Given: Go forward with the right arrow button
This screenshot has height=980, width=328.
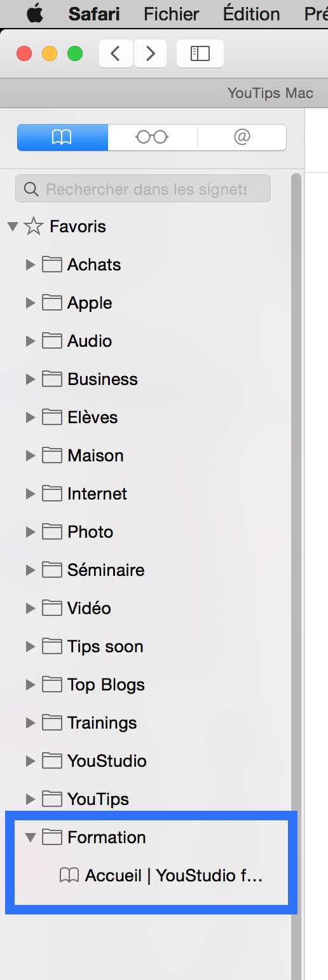Looking at the screenshot, I should point(150,53).
